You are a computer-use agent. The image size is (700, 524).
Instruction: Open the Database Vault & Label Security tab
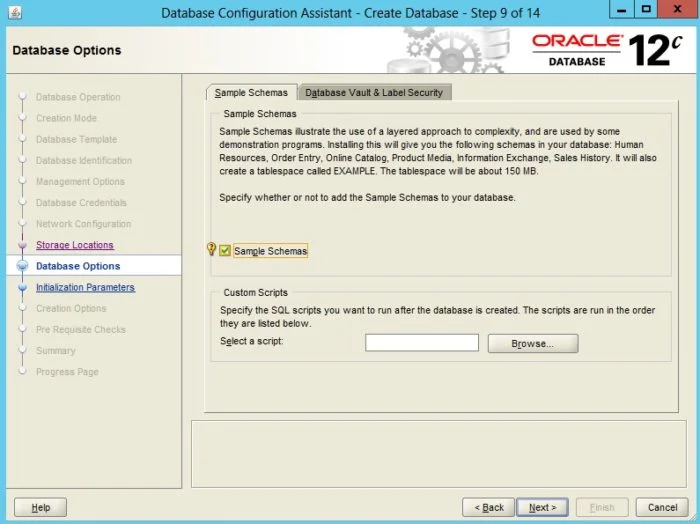tap(374, 92)
